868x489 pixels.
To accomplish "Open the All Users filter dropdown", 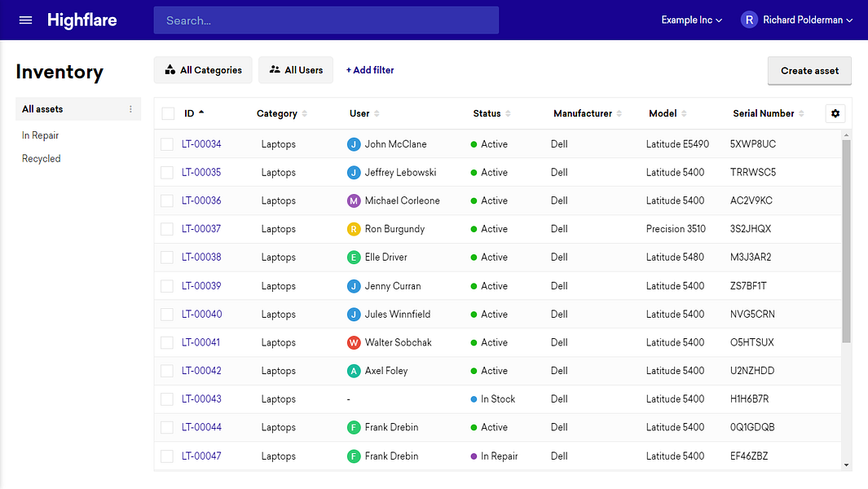I will (x=296, y=70).
